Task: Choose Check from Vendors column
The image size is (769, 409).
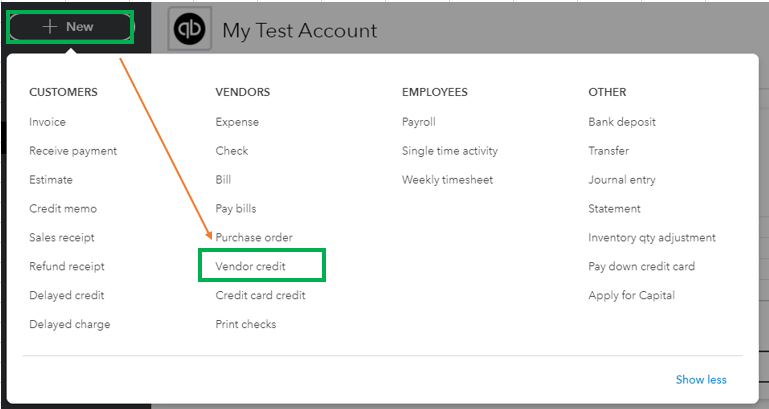Action: click(231, 151)
